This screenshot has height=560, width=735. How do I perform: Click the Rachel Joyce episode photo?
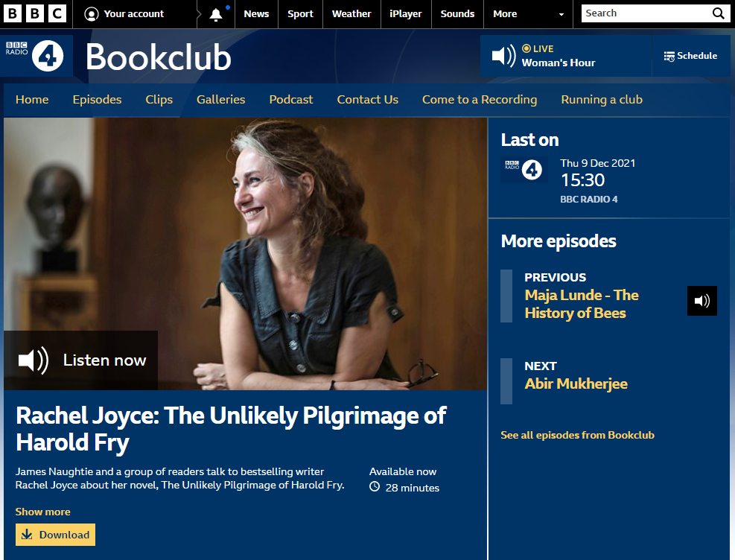tap(246, 253)
